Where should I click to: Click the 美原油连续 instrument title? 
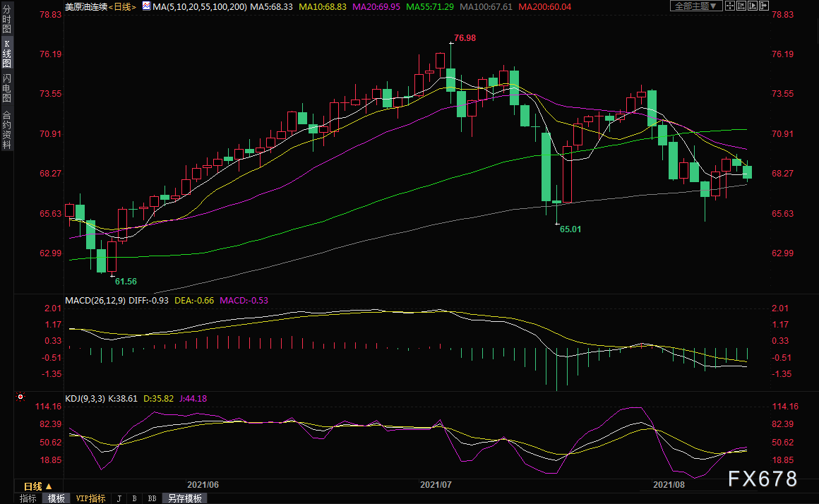click(x=86, y=7)
